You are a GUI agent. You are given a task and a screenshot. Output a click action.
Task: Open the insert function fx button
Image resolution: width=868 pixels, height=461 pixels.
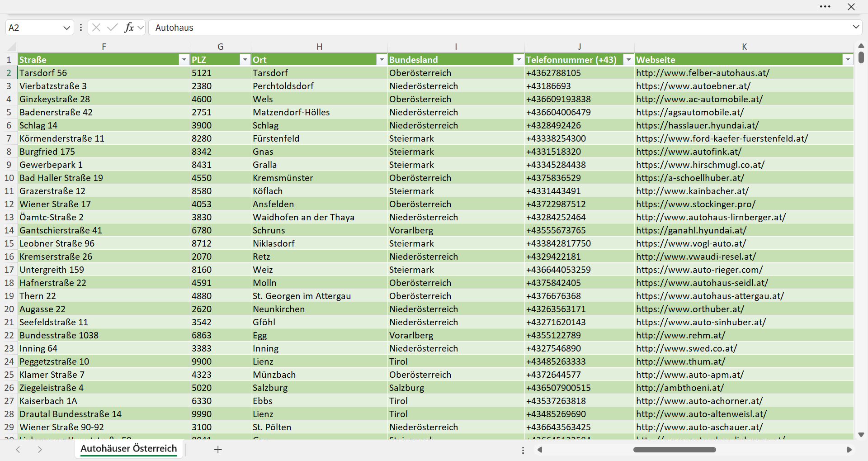point(129,28)
